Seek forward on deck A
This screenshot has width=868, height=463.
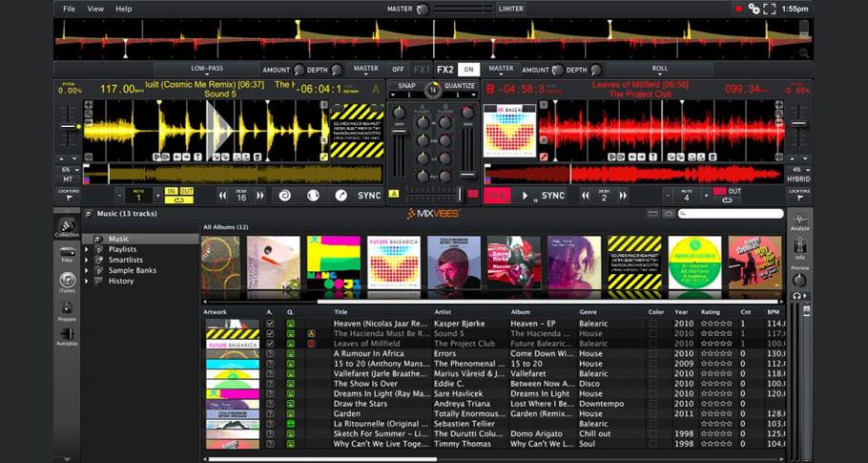point(259,196)
